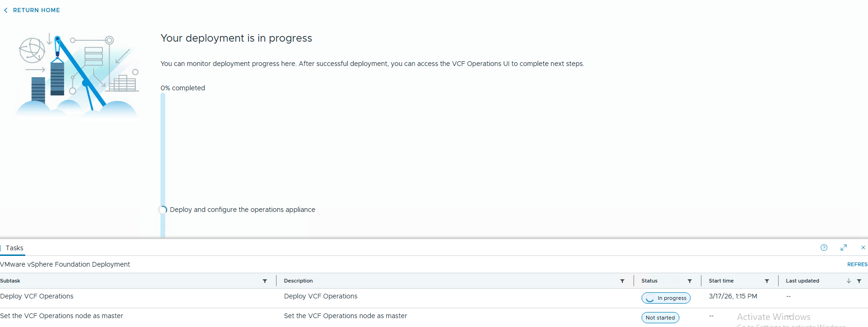This screenshot has width=868, height=327.
Task: Sort the table by Start time header
Action: tap(721, 281)
